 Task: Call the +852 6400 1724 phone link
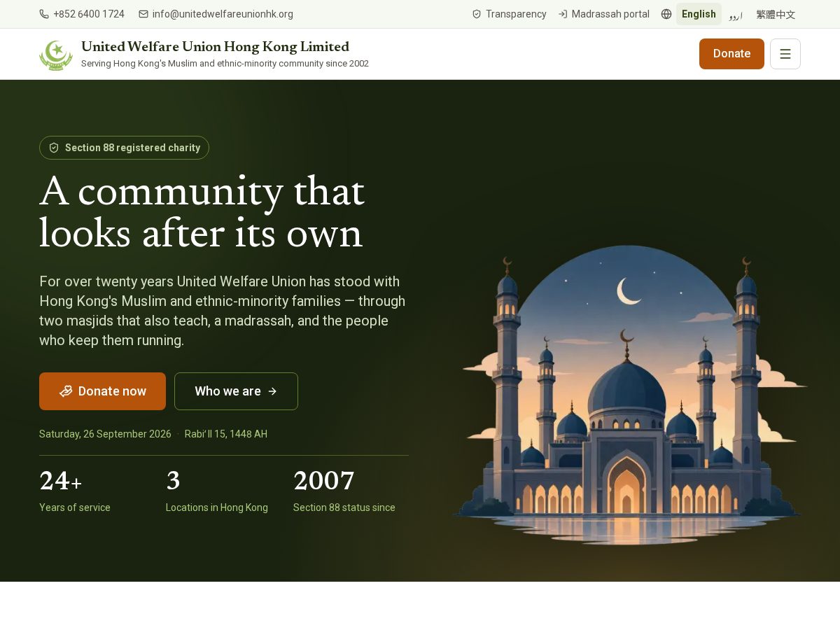[82, 14]
